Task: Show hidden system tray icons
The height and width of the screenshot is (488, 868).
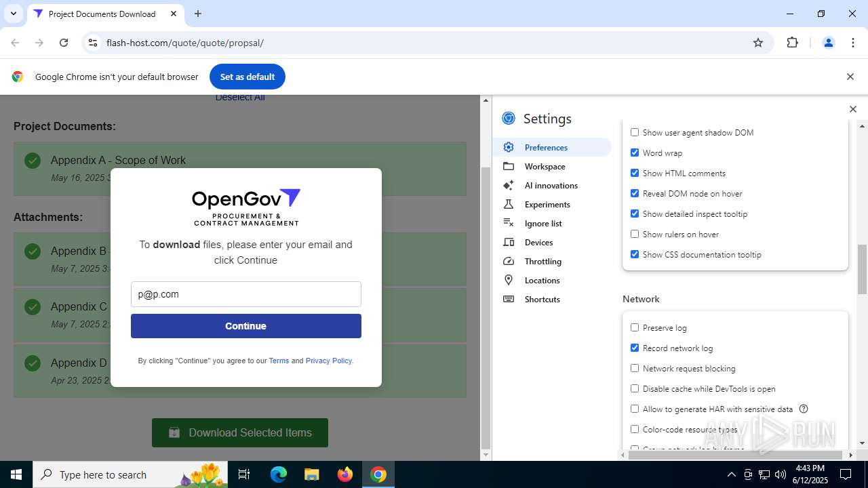Action: 731,474
